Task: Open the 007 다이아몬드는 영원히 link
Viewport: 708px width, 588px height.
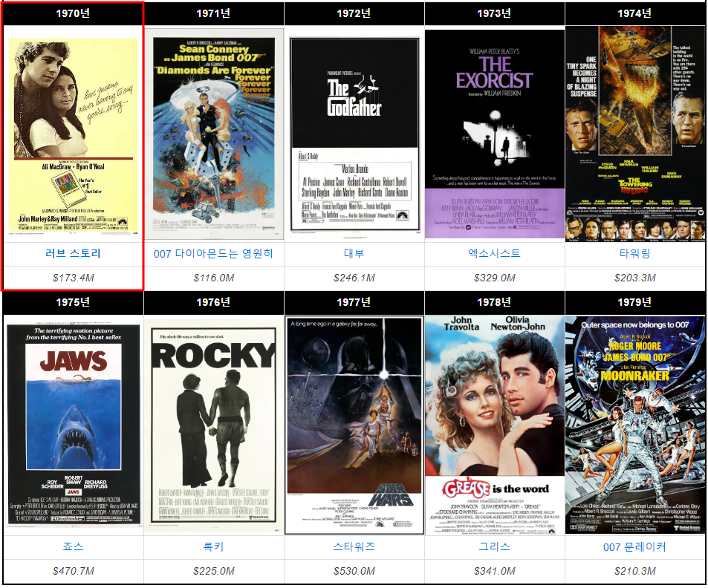Action: [213, 254]
